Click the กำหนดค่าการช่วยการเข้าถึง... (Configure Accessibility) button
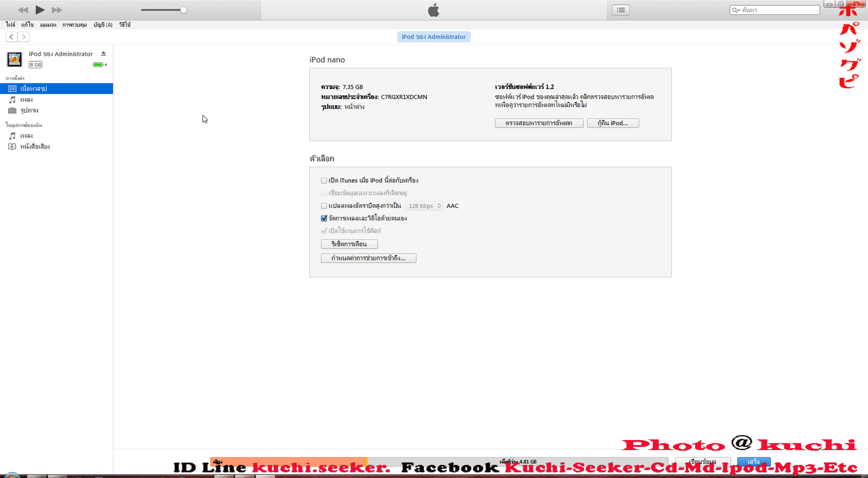868x478 pixels. [x=368, y=258]
